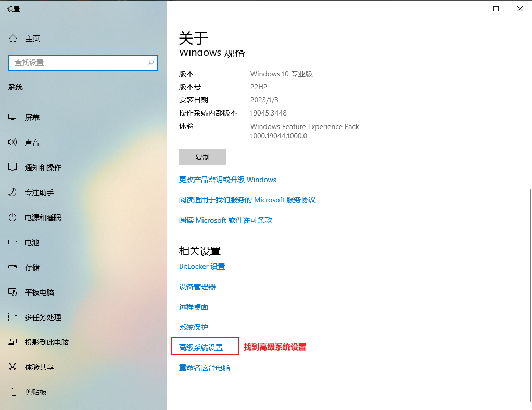Minimize the Settings window

(x=472, y=9)
